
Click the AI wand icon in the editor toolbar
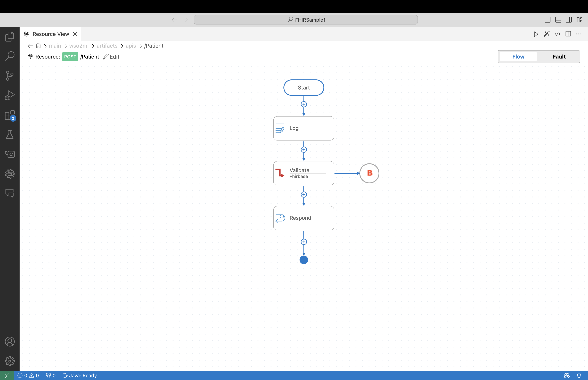point(546,34)
